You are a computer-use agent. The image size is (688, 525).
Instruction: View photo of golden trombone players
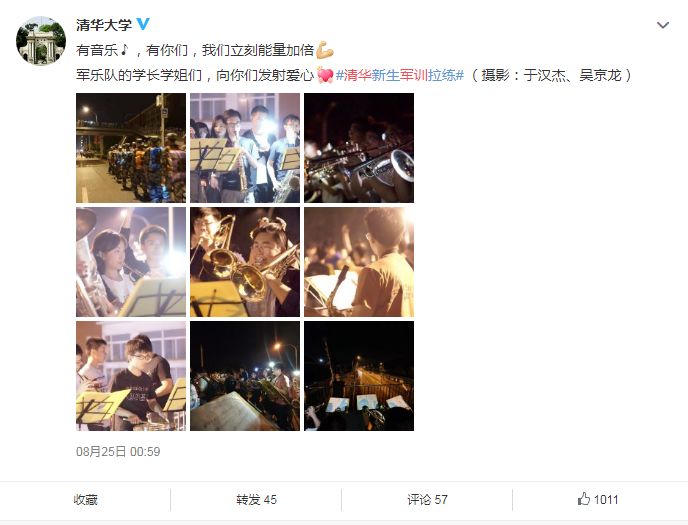click(x=245, y=262)
